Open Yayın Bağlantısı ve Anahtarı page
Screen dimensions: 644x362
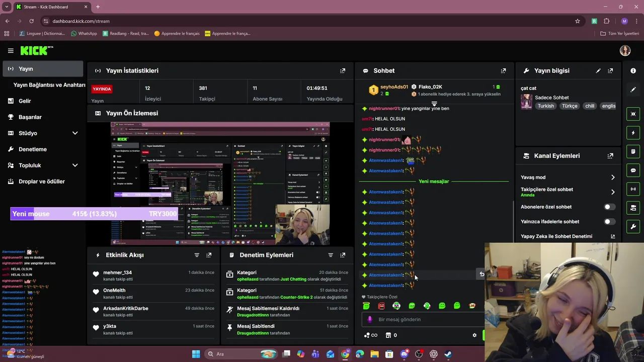(49, 85)
